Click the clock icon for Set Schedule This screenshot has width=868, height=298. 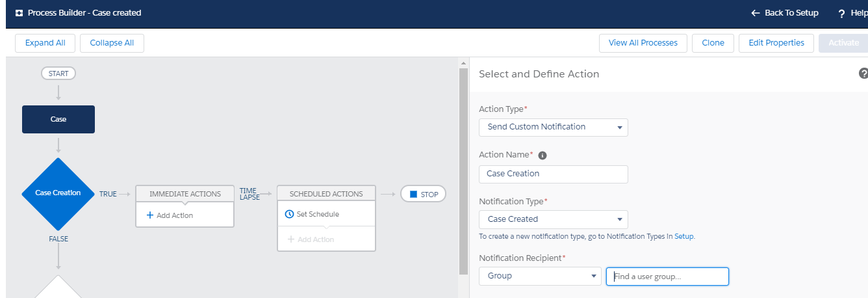point(290,213)
